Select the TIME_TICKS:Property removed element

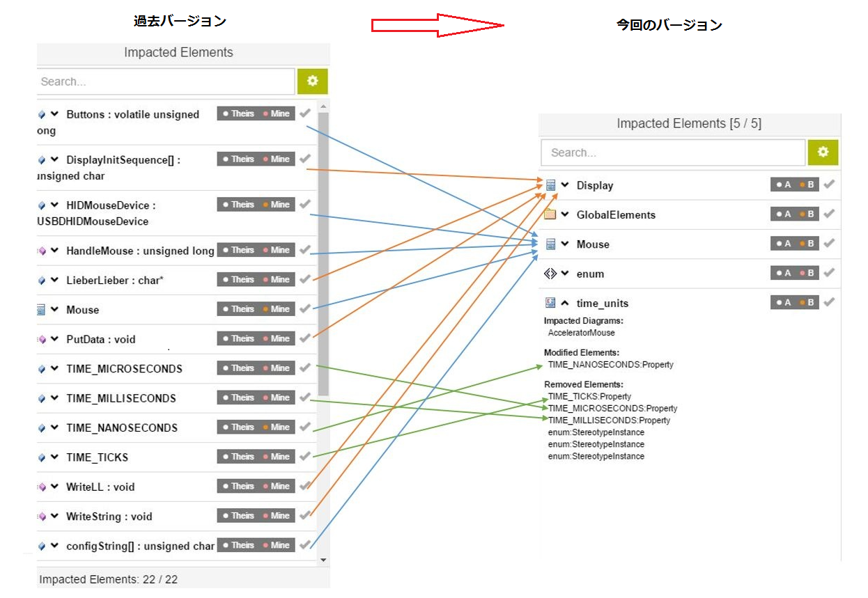[590, 396]
